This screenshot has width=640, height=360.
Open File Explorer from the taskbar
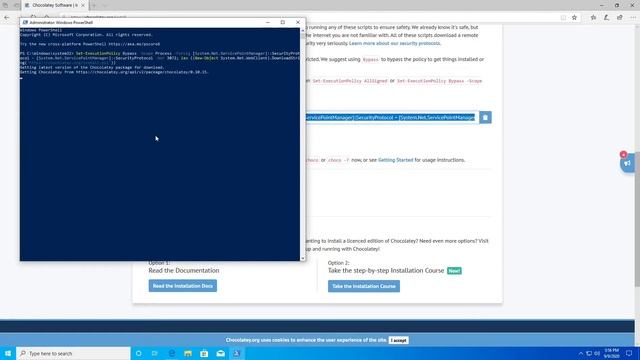pos(188,353)
